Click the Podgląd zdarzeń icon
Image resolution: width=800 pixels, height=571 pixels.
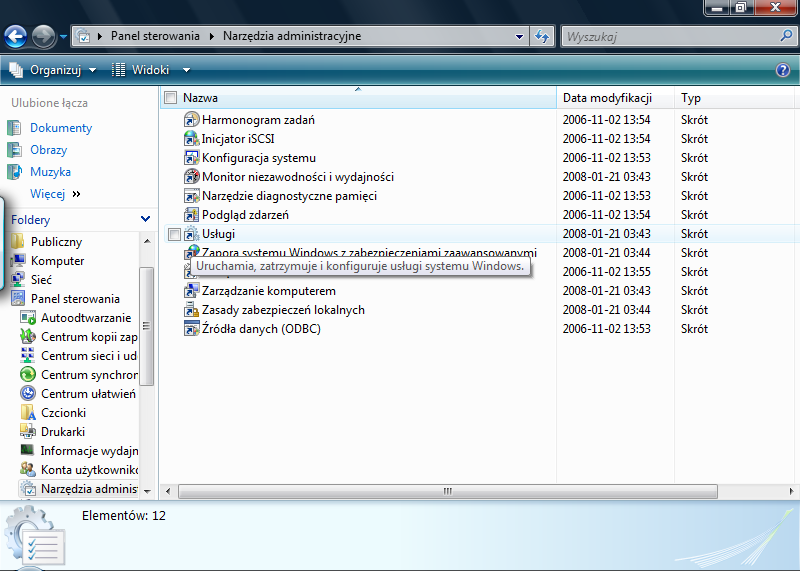point(193,215)
